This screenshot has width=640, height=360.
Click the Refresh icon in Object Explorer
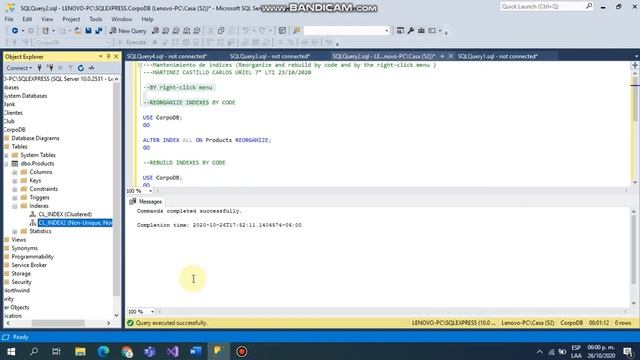click(81, 68)
